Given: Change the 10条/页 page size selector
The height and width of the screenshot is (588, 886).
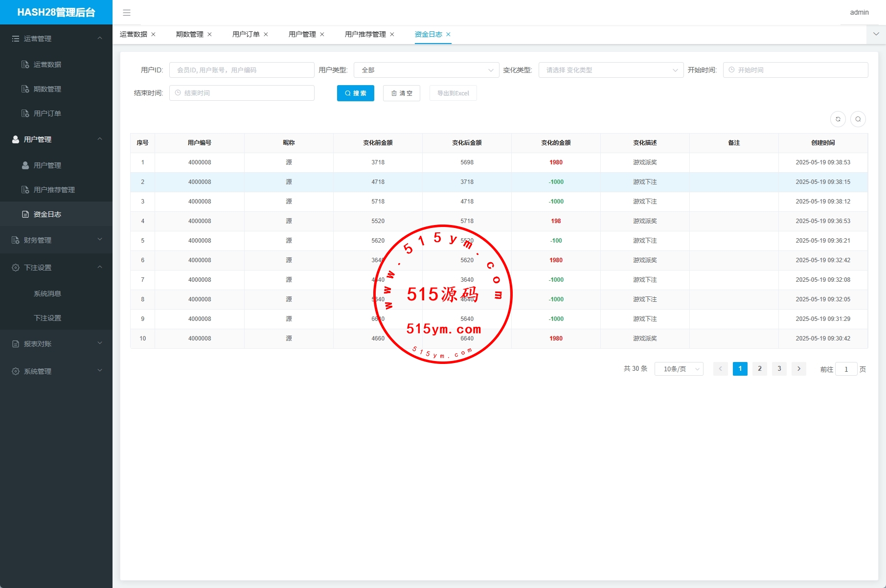Looking at the screenshot, I should coord(679,369).
